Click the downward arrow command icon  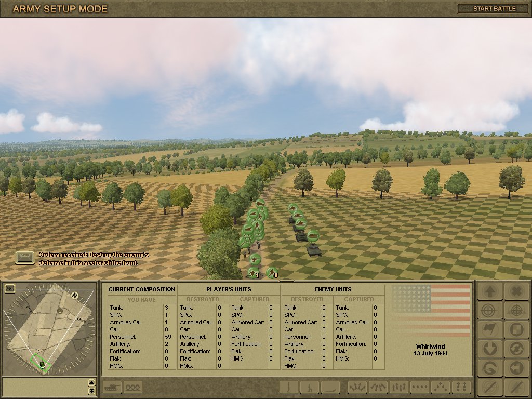coord(489,348)
